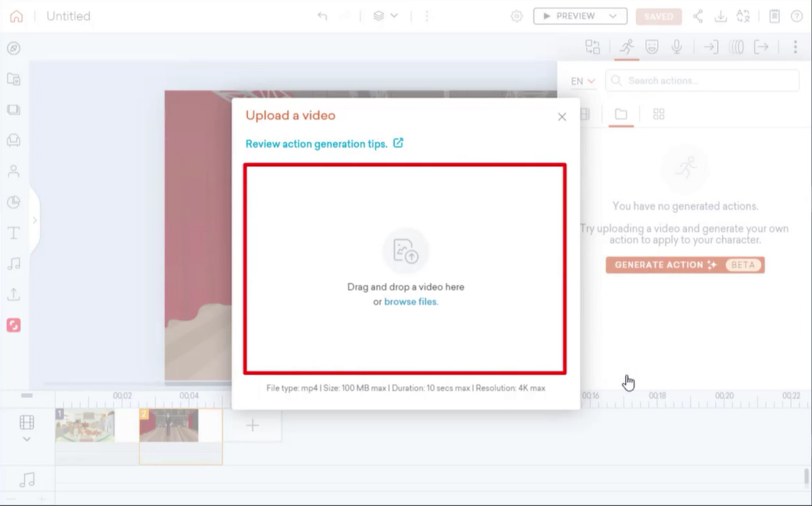The image size is (812, 506).
Task: Click the timeline vertical scrollbar
Action: coord(806,476)
